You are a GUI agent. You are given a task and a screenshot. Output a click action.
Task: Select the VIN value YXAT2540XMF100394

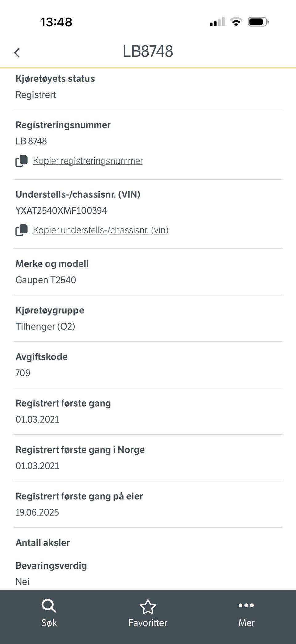(x=61, y=211)
